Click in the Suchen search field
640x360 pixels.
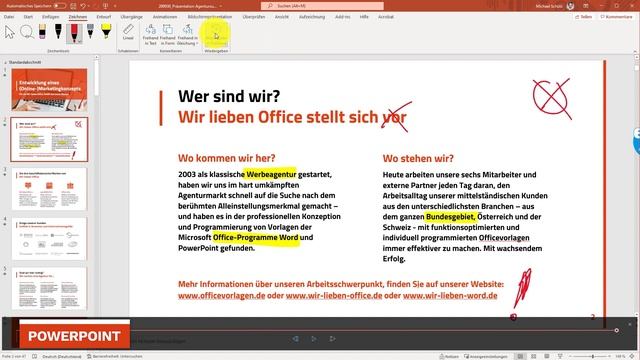click(322, 6)
